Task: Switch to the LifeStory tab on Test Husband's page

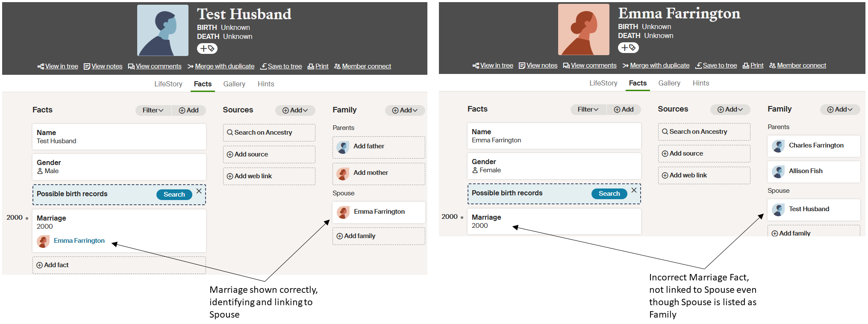Action: (168, 84)
